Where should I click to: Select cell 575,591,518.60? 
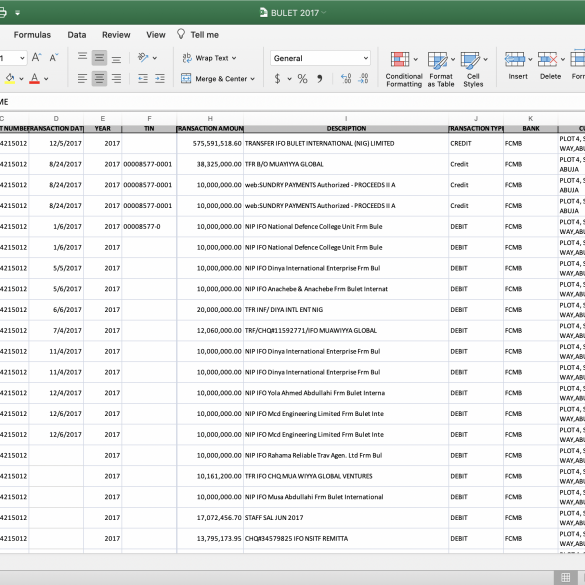pyautogui.click(x=210, y=143)
